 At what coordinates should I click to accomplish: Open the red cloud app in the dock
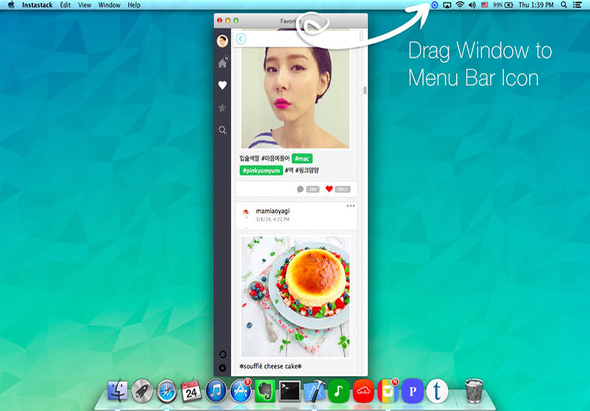click(363, 391)
